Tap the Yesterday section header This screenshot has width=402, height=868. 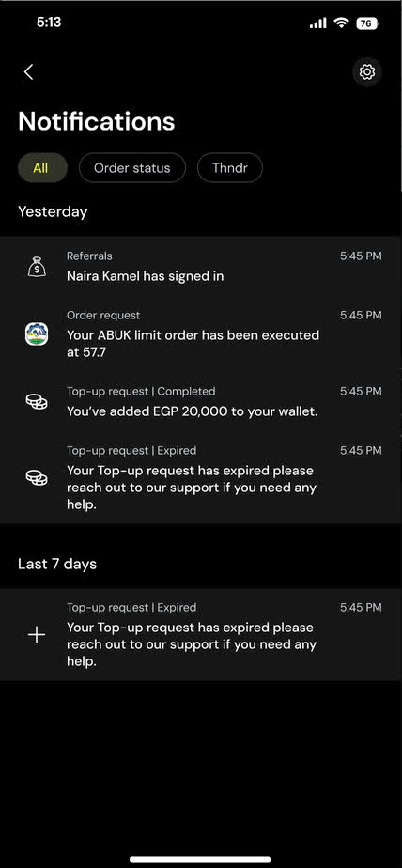click(x=53, y=211)
